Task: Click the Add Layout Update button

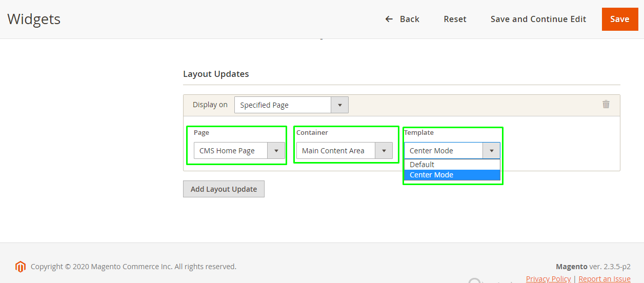Action: [224, 189]
